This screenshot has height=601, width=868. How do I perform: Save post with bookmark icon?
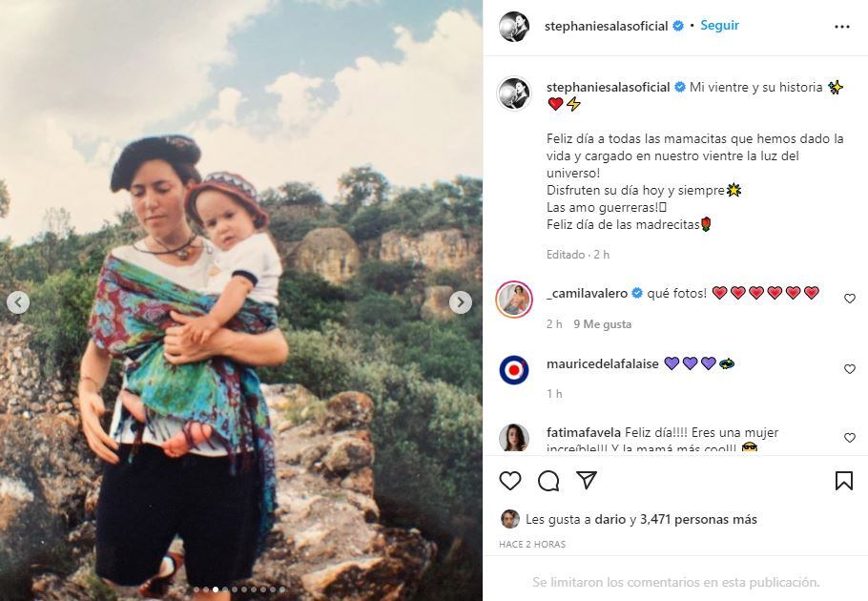844,481
